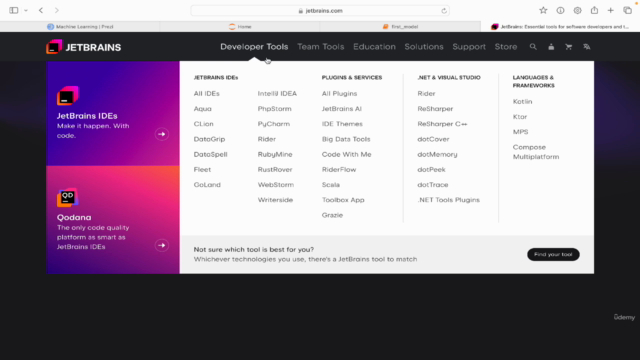Open the dotMemory link

click(x=437, y=154)
